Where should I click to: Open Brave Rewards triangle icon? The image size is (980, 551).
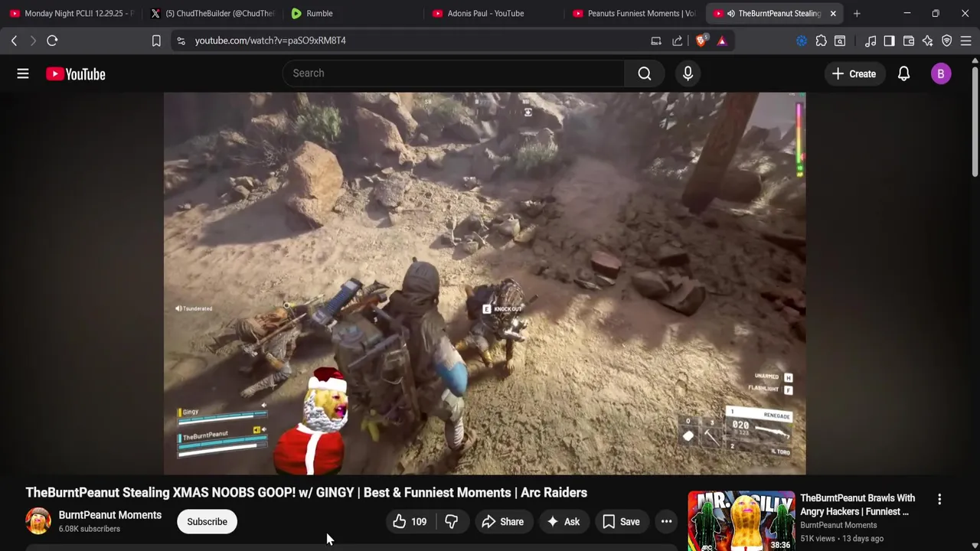[x=722, y=41]
